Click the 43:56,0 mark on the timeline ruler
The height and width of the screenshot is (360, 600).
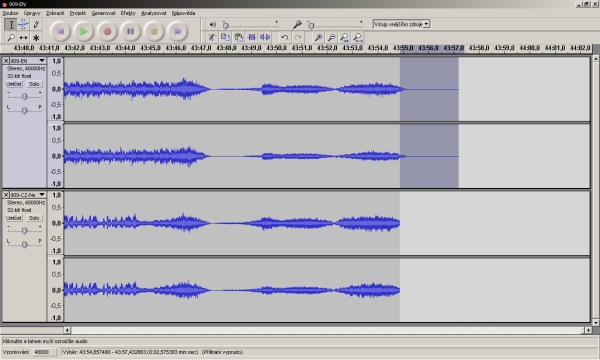click(428, 48)
